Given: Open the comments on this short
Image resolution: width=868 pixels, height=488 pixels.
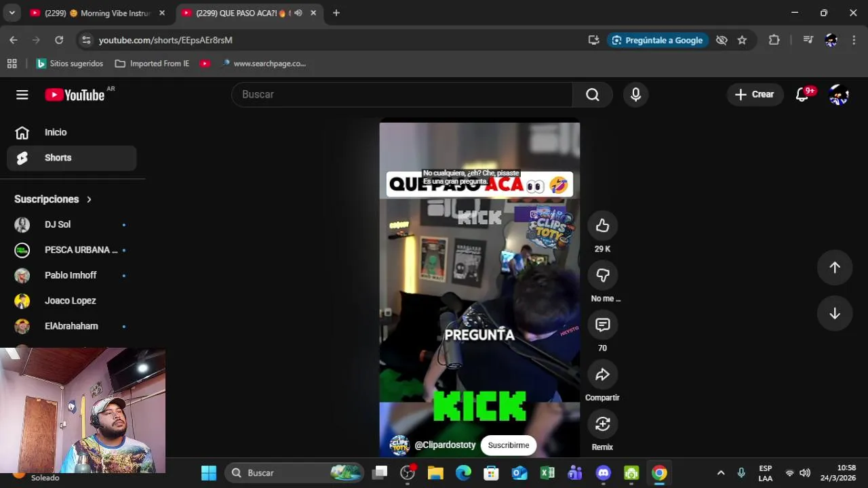Looking at the screenshot, I should point(602,325).
